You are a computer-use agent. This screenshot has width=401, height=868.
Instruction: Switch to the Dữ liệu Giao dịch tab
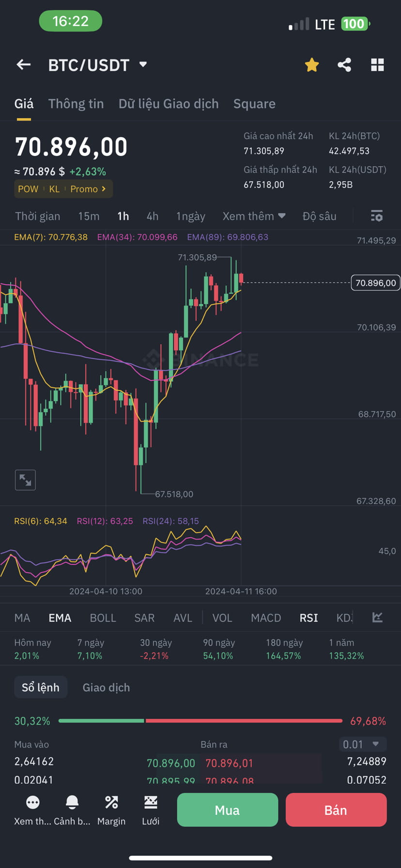[169, 103]
